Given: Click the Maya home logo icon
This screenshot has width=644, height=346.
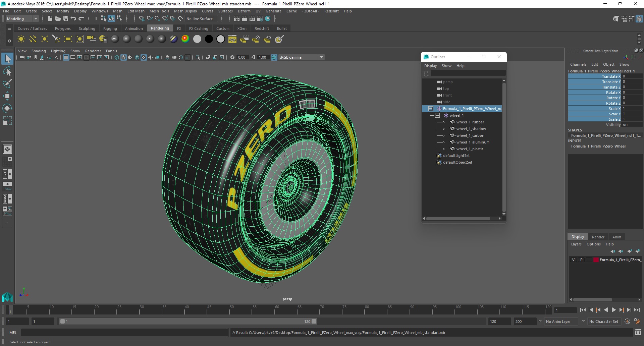Looking at the screenshot, I should tap(7, 297).
